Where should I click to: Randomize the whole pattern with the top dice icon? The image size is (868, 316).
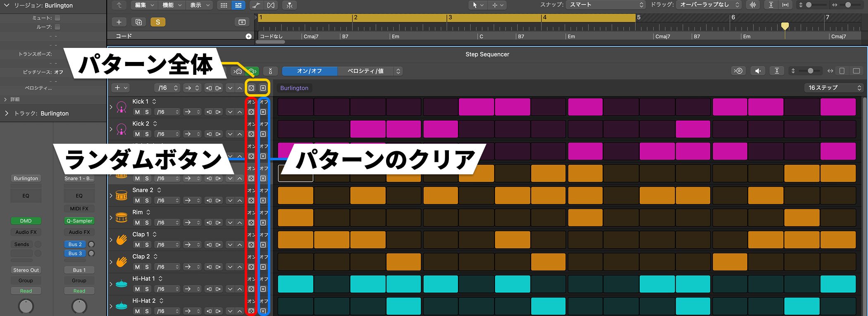pyautogui.click(x=251, y=88)
